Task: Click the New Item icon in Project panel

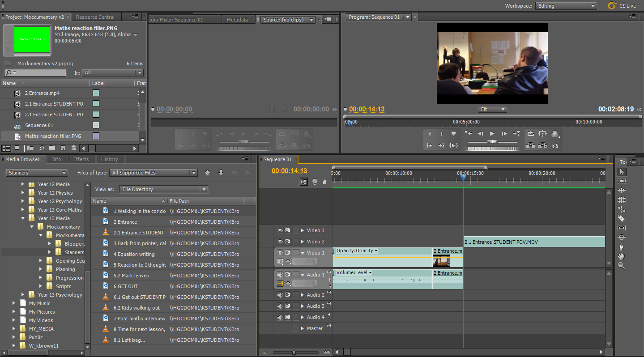Action: 63,148
